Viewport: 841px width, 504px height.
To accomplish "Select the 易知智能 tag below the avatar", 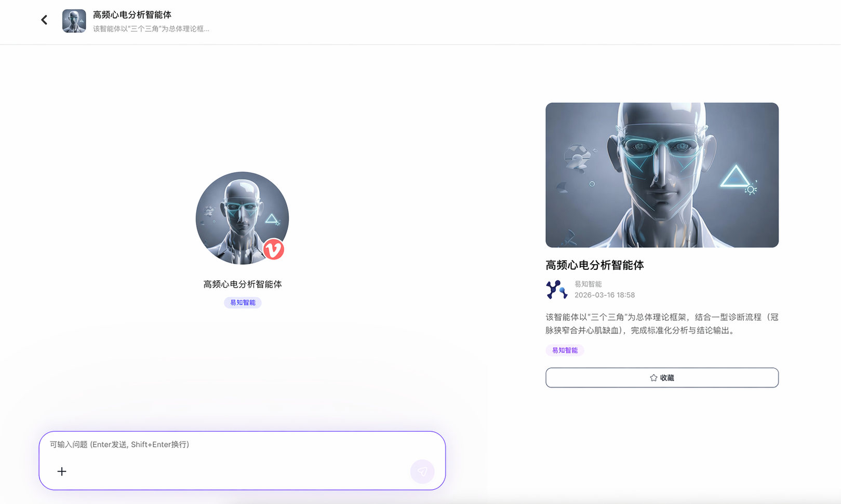I will [x=242, y=303].
